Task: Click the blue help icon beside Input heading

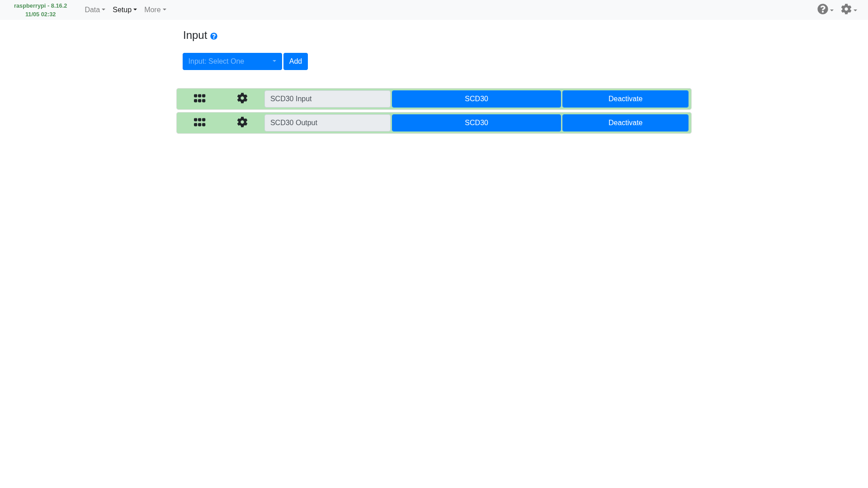Action: point(214,36)
